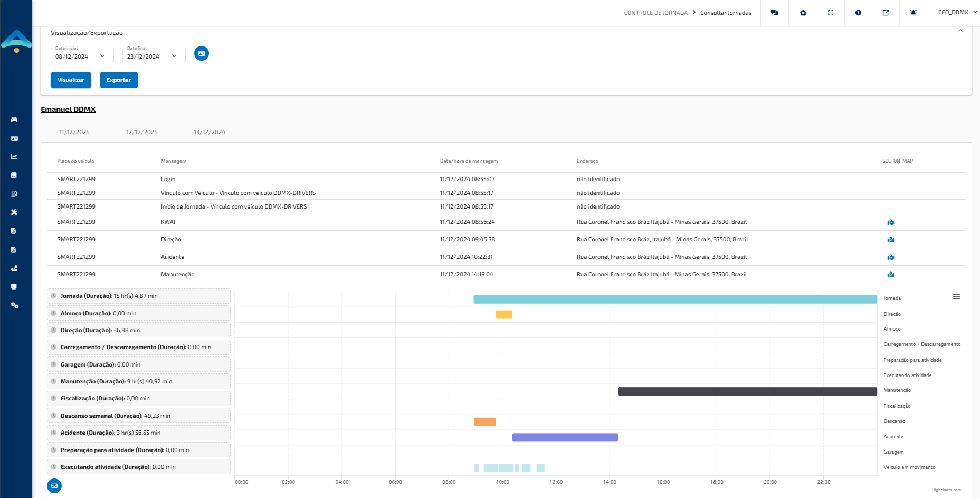Expand the CEO_DDMX user menu
This screenshot has width=980, height=498.
pos(957,12)
